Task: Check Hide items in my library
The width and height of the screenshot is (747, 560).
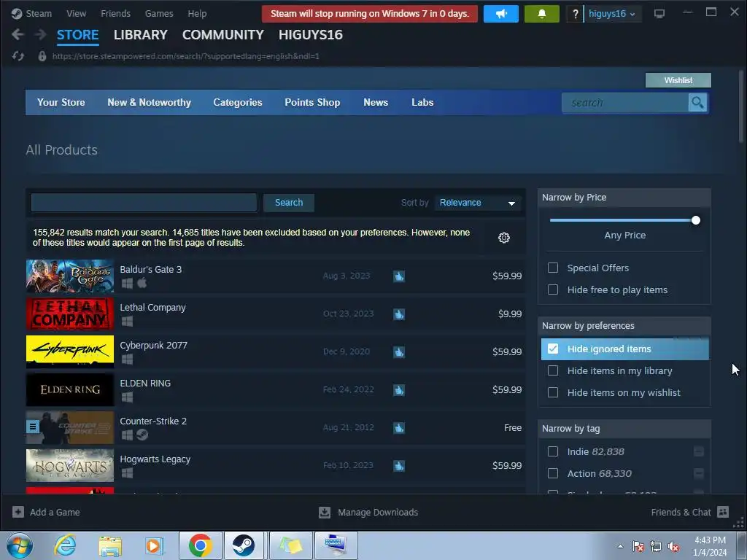Action: (553, 370)
